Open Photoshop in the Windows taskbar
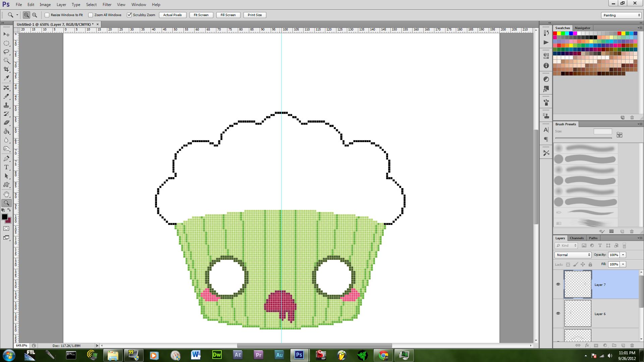 coord(299,355)
